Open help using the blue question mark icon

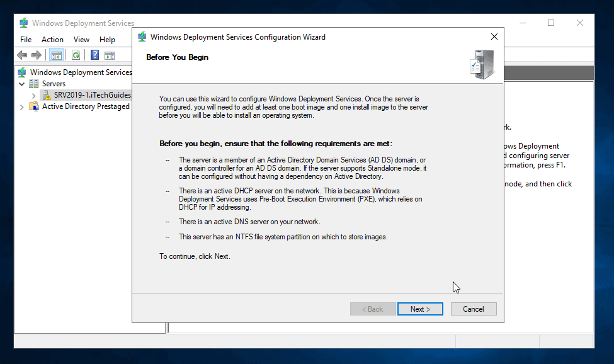(x=94, y=55)
